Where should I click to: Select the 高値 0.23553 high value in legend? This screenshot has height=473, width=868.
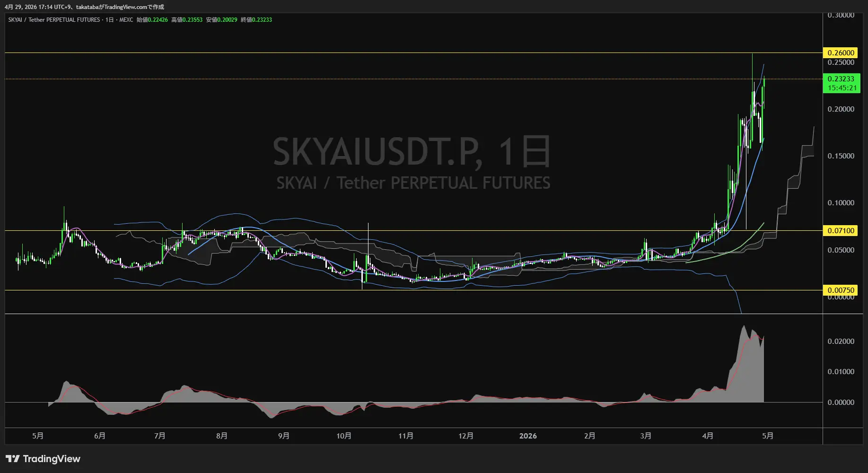point(186,20)
